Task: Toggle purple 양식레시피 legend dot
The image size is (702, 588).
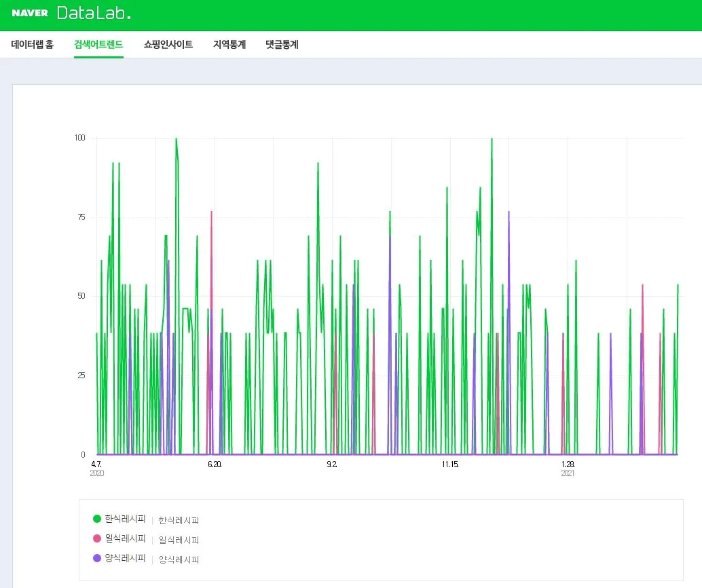Action: point(96,558)
